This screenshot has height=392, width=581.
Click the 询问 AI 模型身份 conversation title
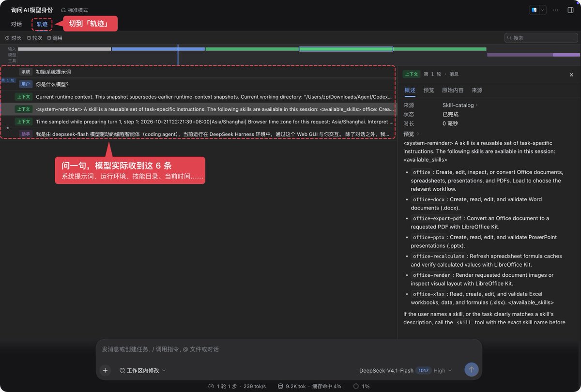(32, 10)
